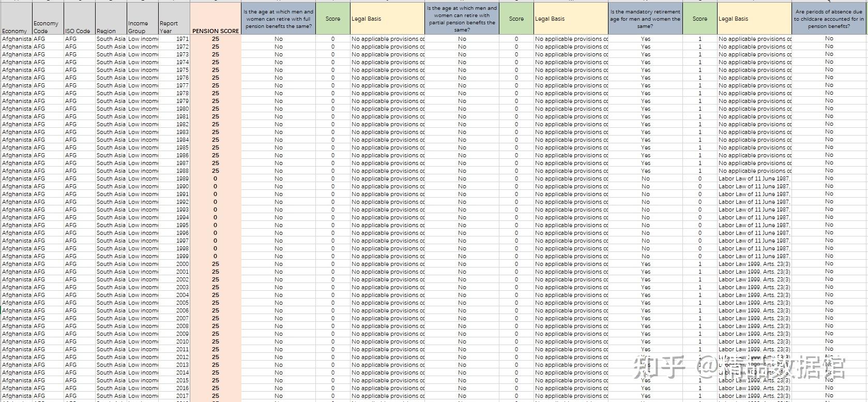This screenshot has width=868, height=402.
Task: Select the Report Year cell "2005"
Action: pyautogui.click(x=174, y=303)
